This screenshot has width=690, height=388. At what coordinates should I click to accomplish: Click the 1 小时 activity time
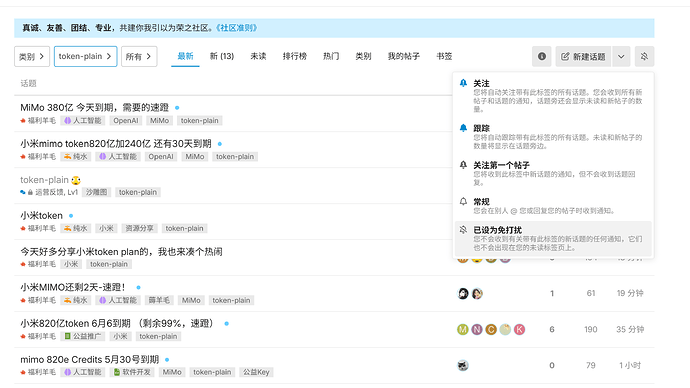(x=630, y=366)
